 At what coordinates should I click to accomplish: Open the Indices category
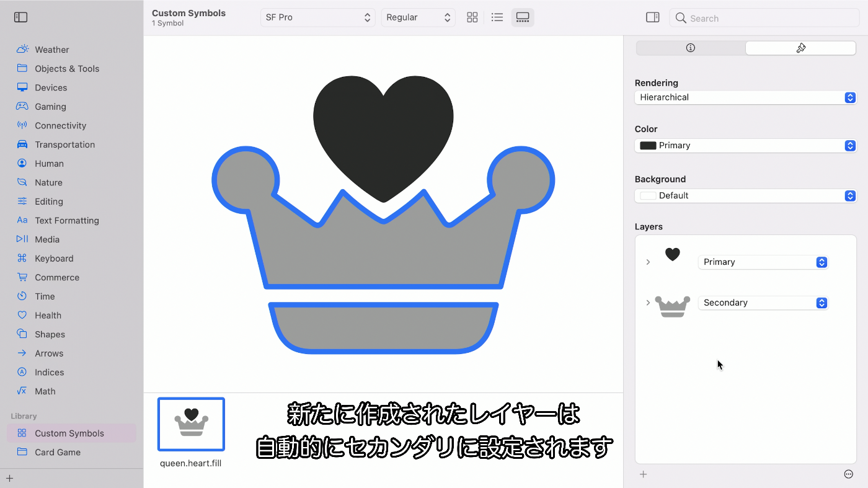point(71,372)
